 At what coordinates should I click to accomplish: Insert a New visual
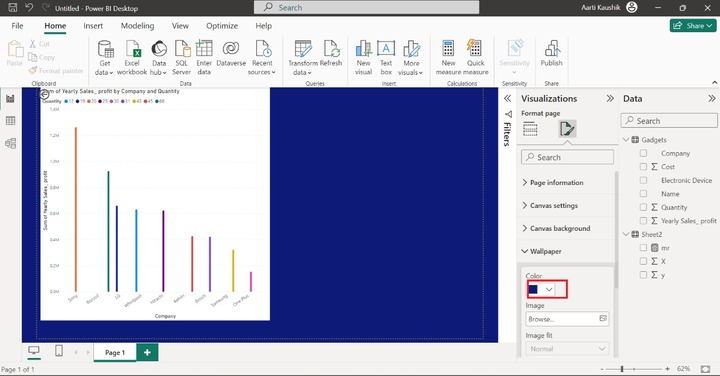(x=363, y=58)
